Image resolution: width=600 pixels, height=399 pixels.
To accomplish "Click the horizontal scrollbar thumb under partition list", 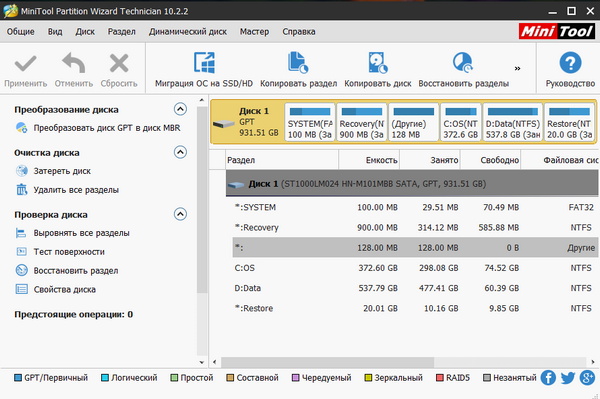I will [328, 362].
